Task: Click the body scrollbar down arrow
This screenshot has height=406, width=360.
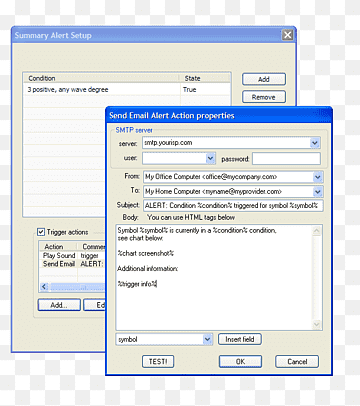Action: pyautogui.click(x=317, y=324)
